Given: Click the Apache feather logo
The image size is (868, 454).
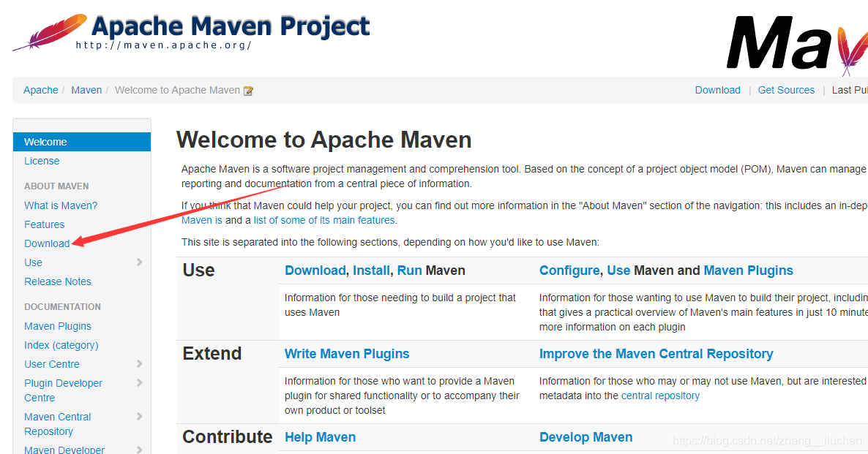Looking at the screenshot, I should pyautogui.click(x=50, y=33).
